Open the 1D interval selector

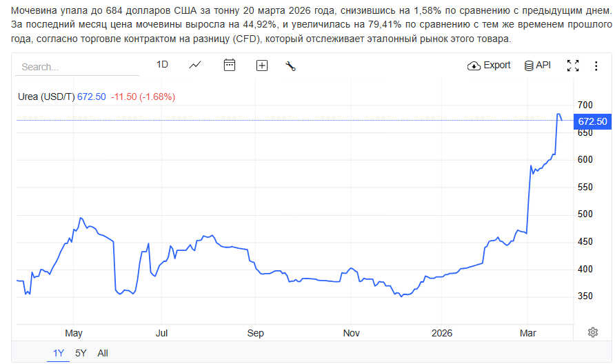coord(162,65)
